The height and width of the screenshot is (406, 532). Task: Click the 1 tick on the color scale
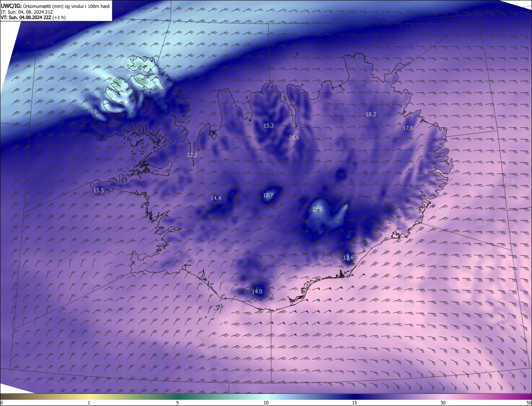[x=89, y=403]
